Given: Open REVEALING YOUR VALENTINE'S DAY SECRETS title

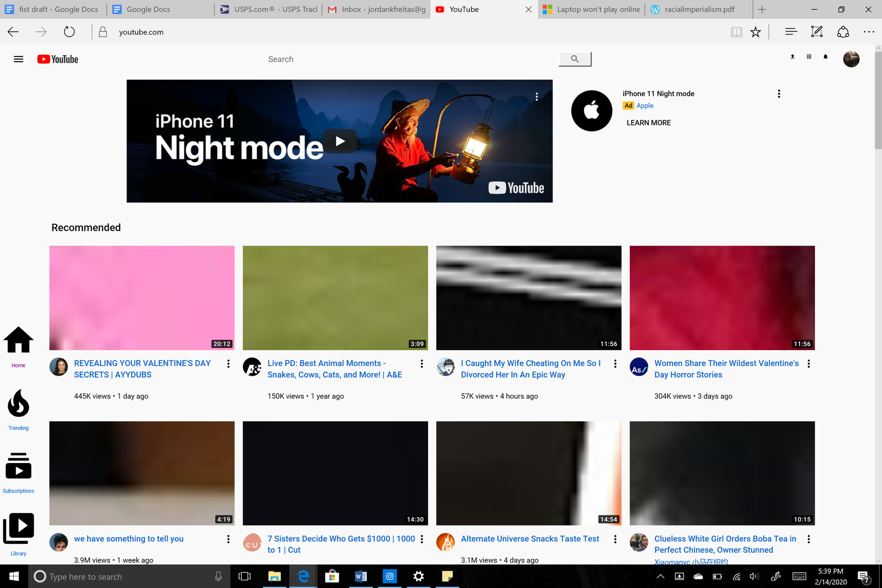Looking at the screenshot, I should [142, 369].
